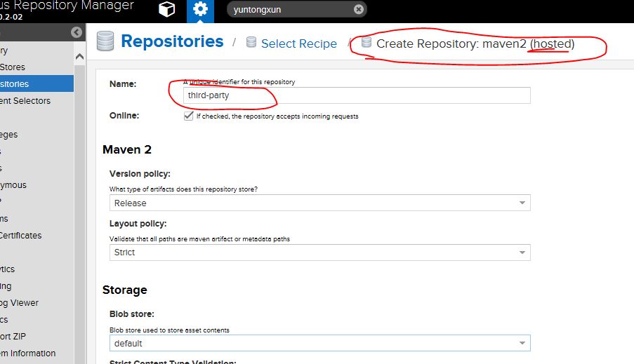The width and height of the screenshot is (634, 364).
Task: Open the Browse cube icon in header
Action: (166, 9)
